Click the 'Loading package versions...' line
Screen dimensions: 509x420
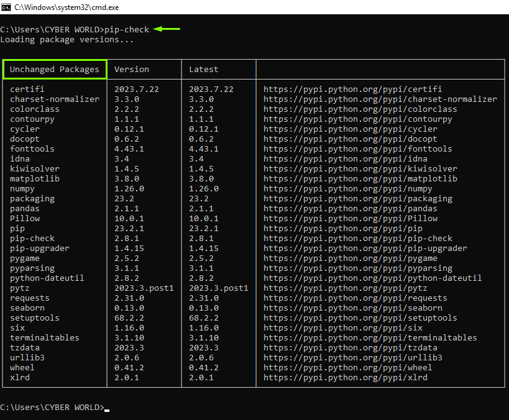point(67,40)
